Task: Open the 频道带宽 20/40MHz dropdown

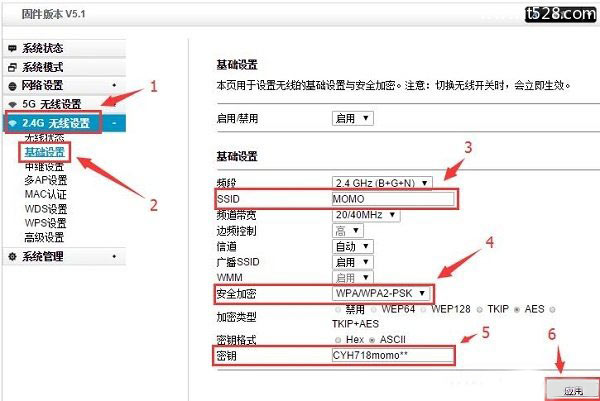Action: click(x=366, y=215)
